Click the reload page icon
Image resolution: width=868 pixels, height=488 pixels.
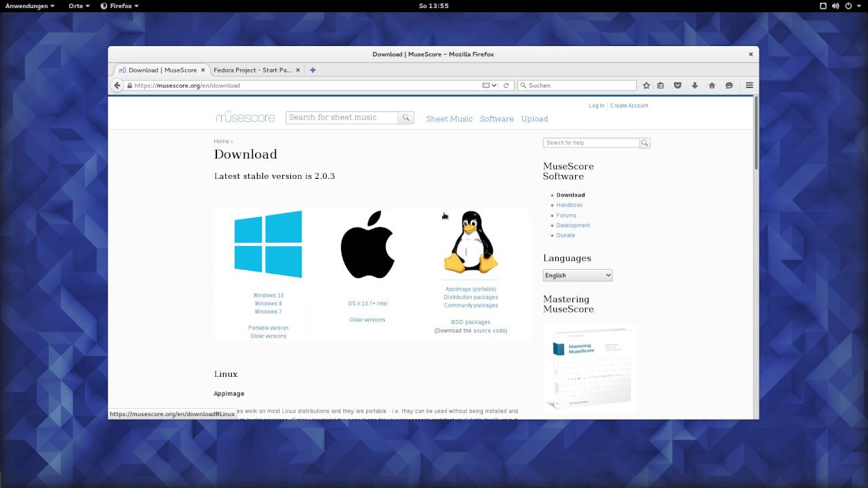click(506, 85)
